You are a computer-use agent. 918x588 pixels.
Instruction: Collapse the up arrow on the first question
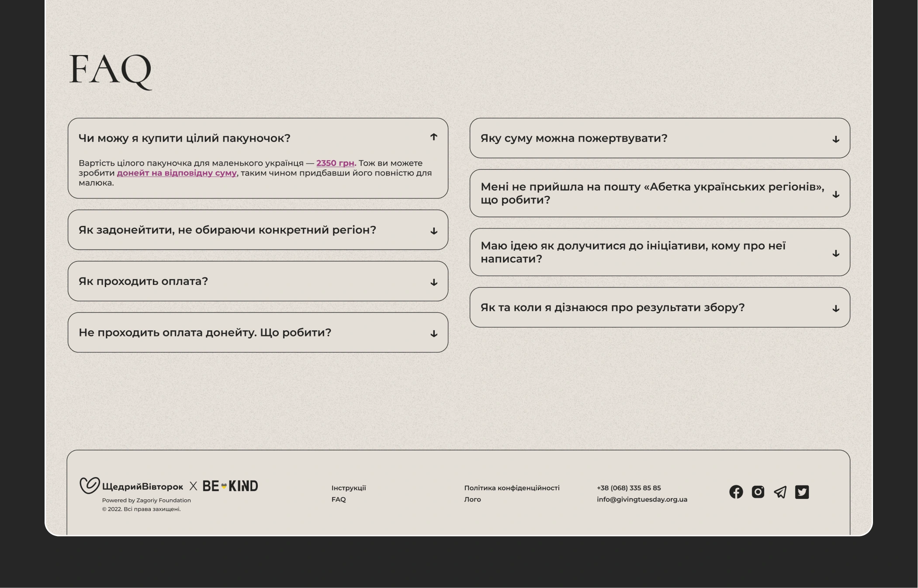(x=433, y=137)
